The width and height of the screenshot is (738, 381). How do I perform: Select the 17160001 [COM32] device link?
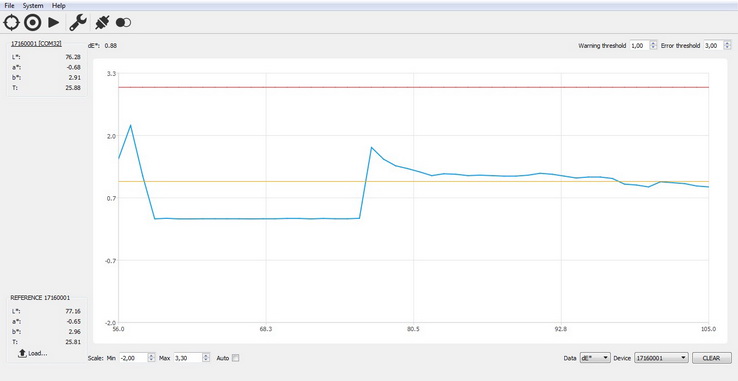(x=36, y=44)
